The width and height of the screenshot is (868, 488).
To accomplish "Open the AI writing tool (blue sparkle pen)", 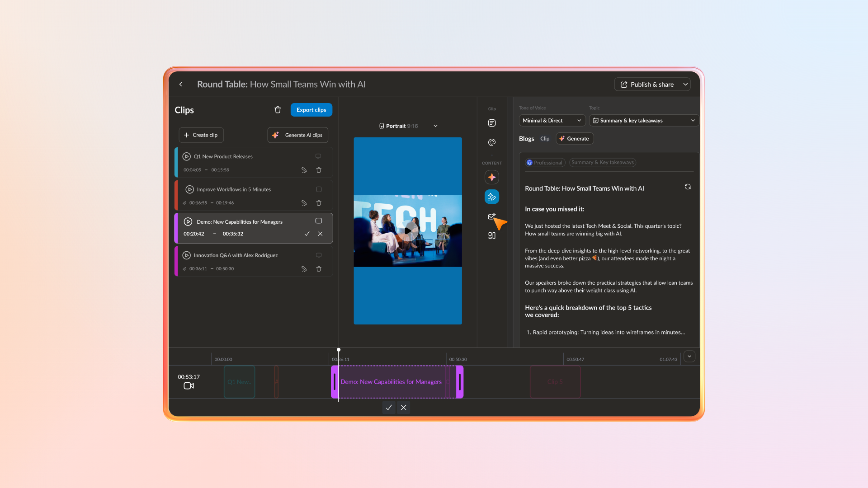I will [x=491, y=197].
